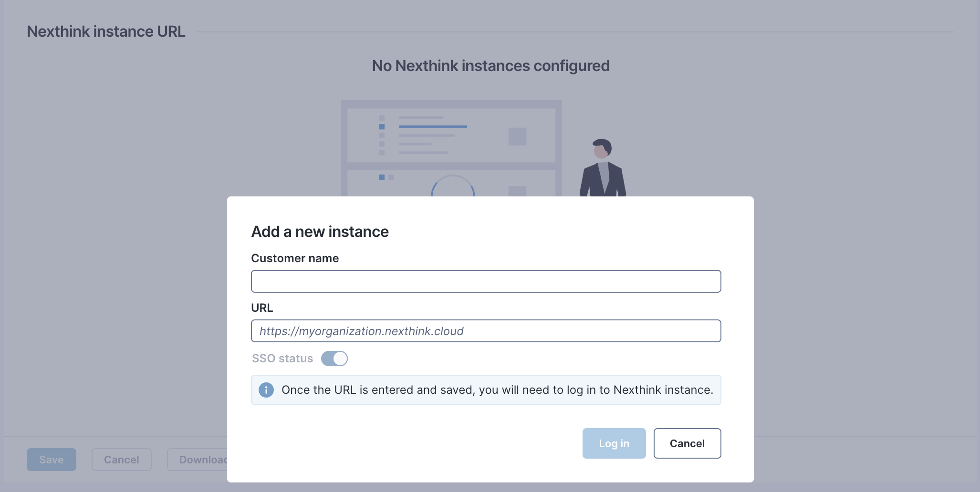Click the partially hidden Download button
Screen dimensions: 980x492
click(x=198, y=460)
